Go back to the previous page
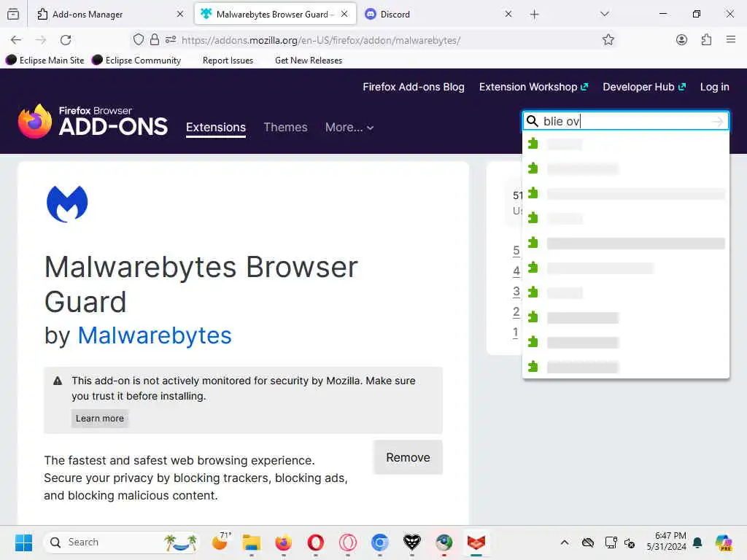This screenshot has width=747, height=560. (x=16, y=40)
